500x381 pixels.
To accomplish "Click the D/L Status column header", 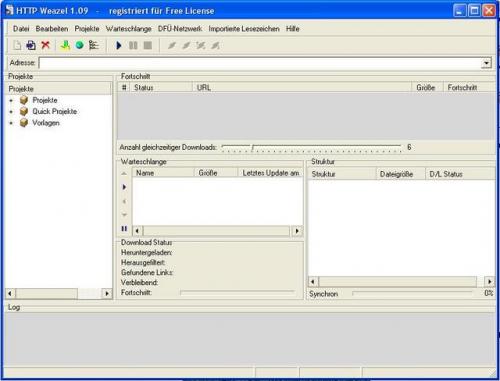I will pyautogui.click(x=460, y=174).
